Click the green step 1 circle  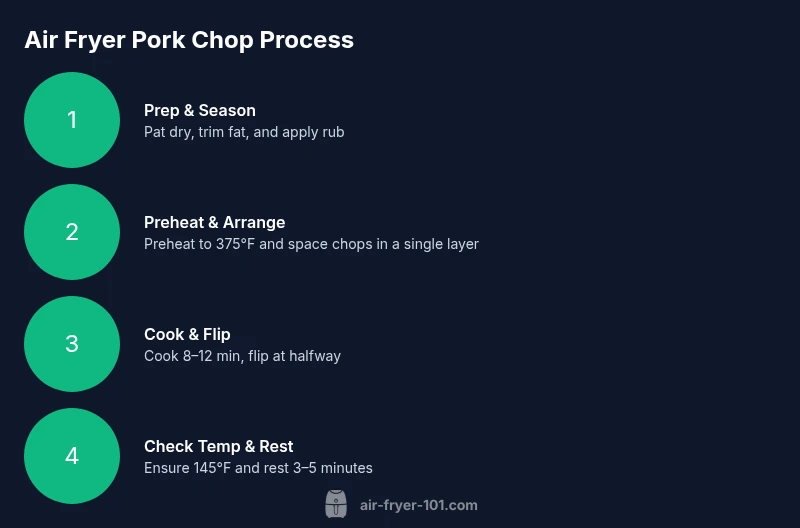[x=72, y=120]
